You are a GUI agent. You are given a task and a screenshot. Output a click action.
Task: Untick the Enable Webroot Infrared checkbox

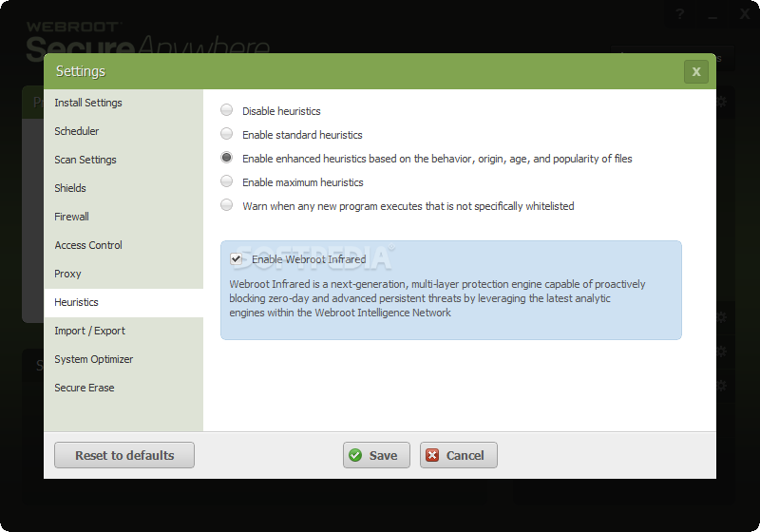tap(236, 258)
